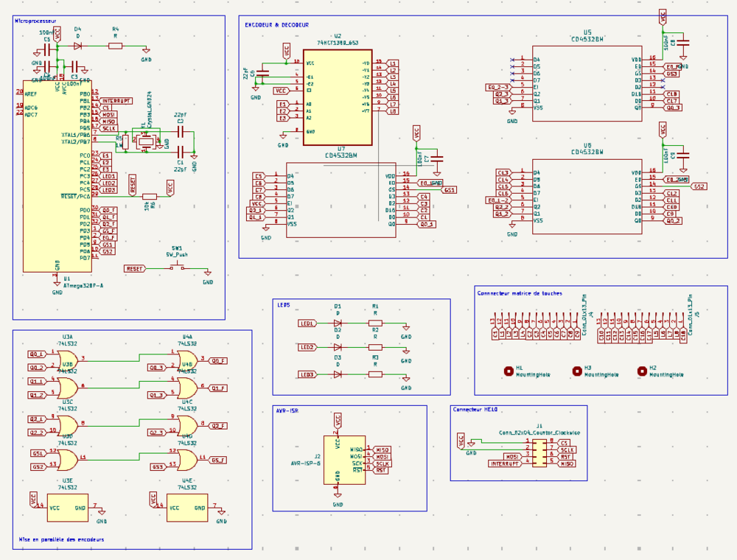The width and height of the screenshot is (737, 560).
Task: Click the L1 output label of U2
Action: pyautogui.click(x=392, y=63)
